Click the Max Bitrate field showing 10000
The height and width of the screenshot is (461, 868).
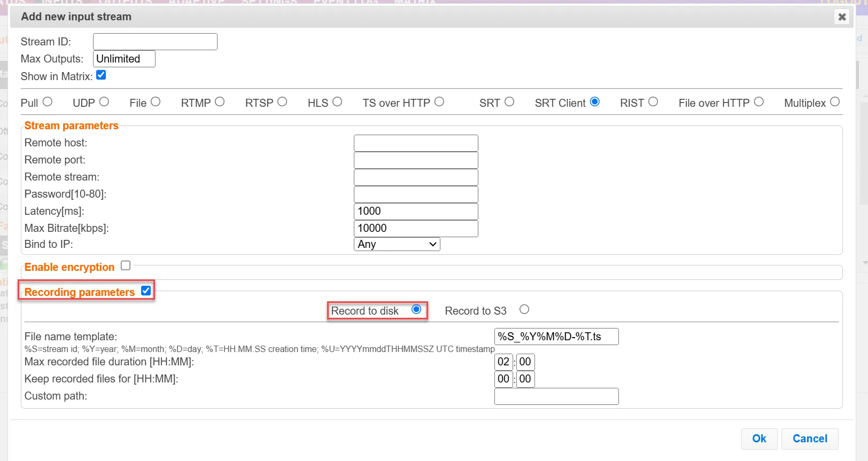click(x=416, y=229)
